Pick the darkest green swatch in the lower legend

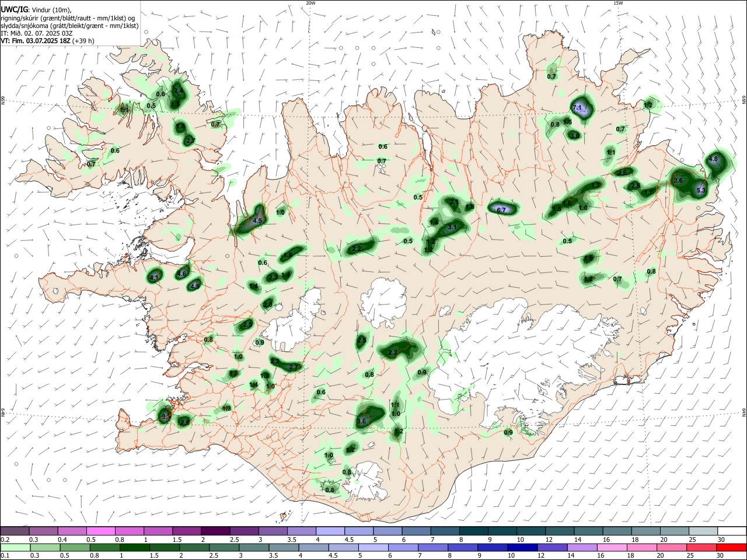134,547
